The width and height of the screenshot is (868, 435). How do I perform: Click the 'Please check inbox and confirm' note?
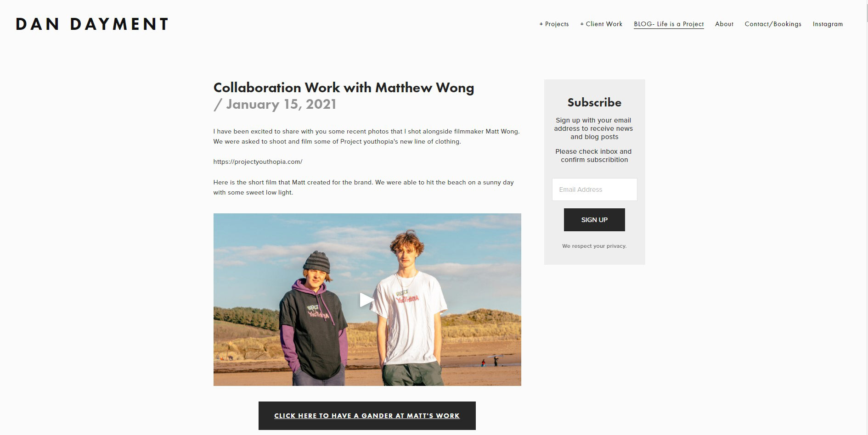tap(594, 156)
